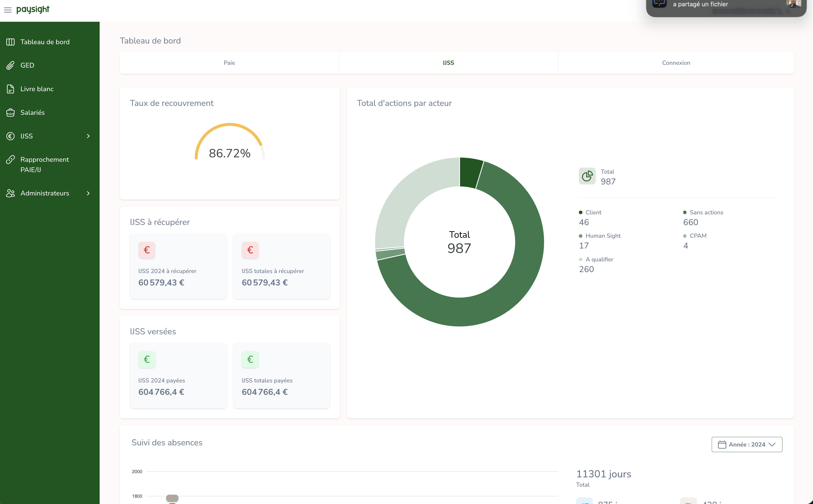Click red euro icon for IJSS 2024 à récupérer

tap(147, 250)
